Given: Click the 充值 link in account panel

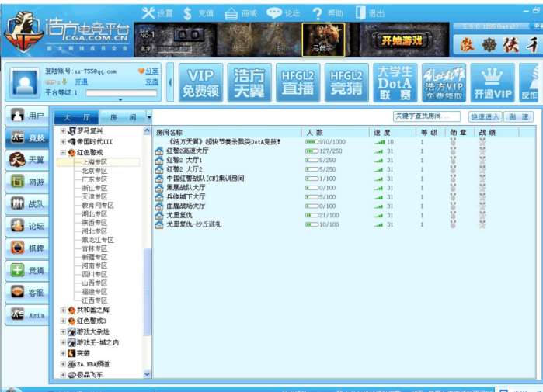Looking at the screenshot, I should click(151, 82).
